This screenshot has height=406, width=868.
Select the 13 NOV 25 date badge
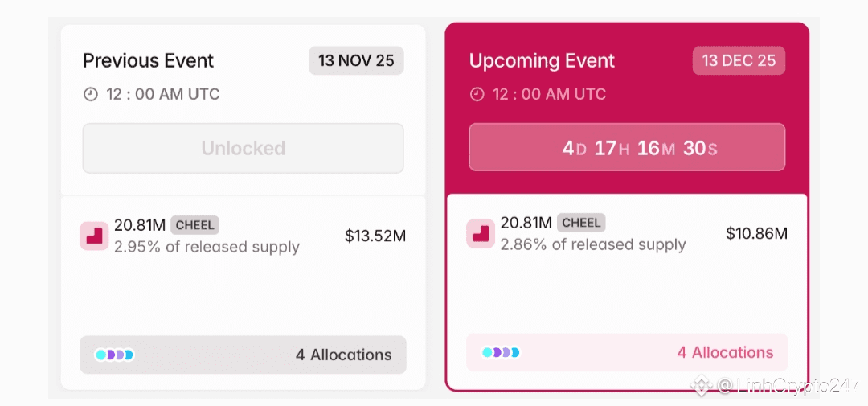(x=356, y=61)
